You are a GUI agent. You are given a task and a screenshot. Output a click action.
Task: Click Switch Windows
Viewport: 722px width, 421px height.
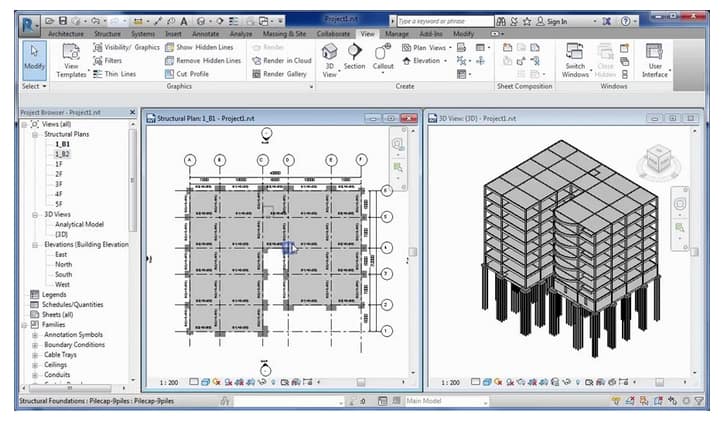click(x=575, y=60)
